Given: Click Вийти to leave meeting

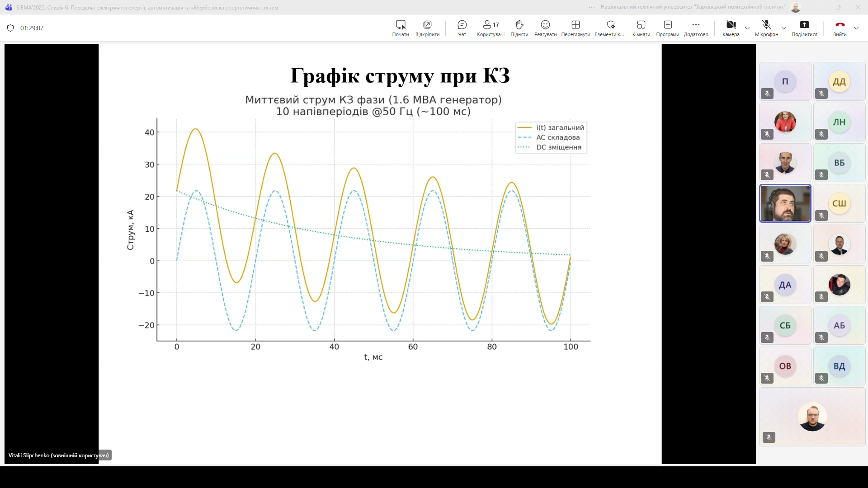Looking at the screenshot, I should tap(840, 28).
